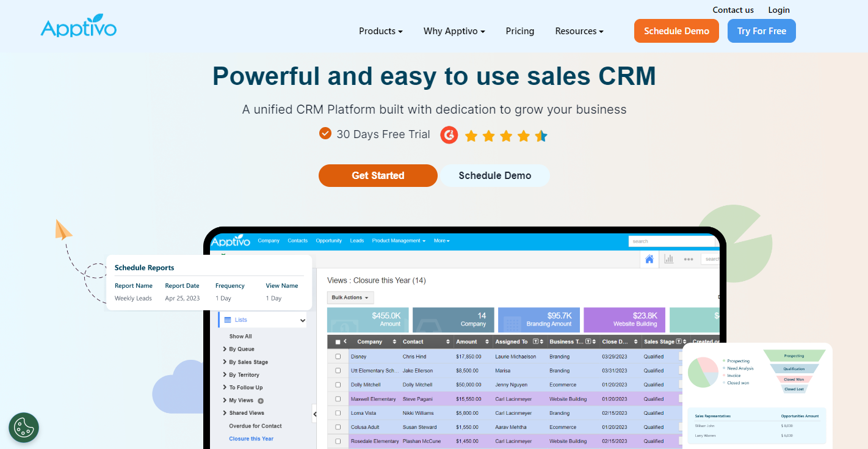
Task: Click the light Schedule Demo button below heading
Action: 495,175
